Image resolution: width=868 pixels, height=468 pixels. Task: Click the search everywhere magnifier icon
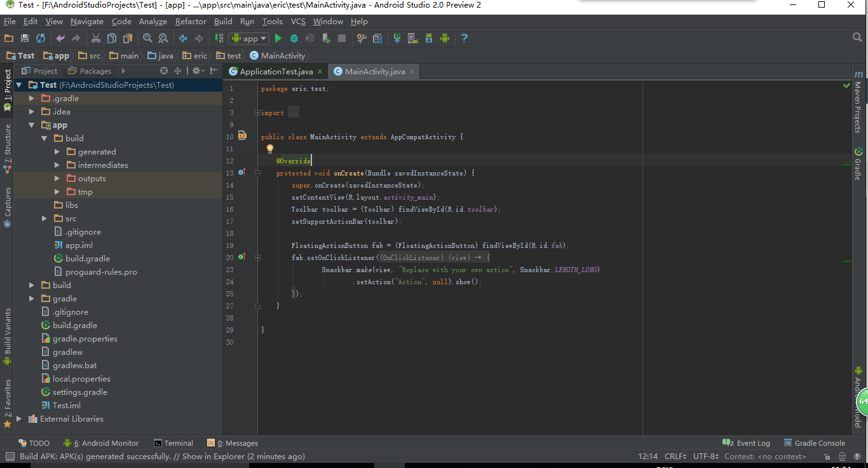pos(857,38)
